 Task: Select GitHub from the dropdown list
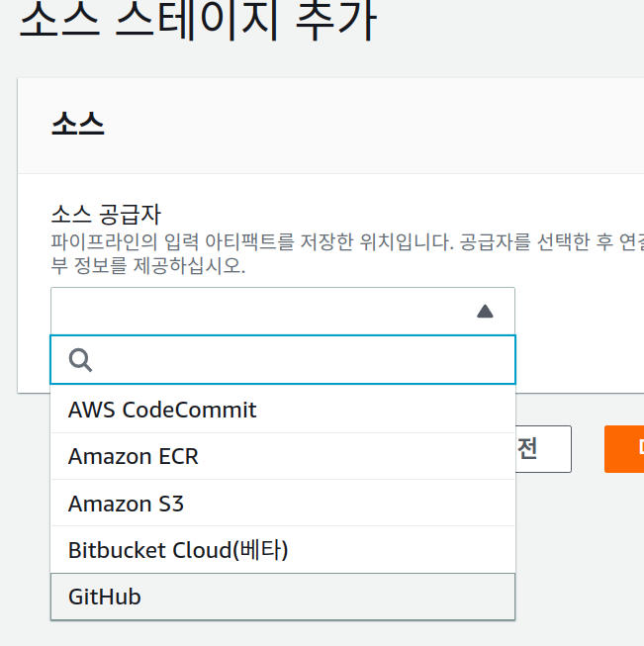click(x=283, y=597)
